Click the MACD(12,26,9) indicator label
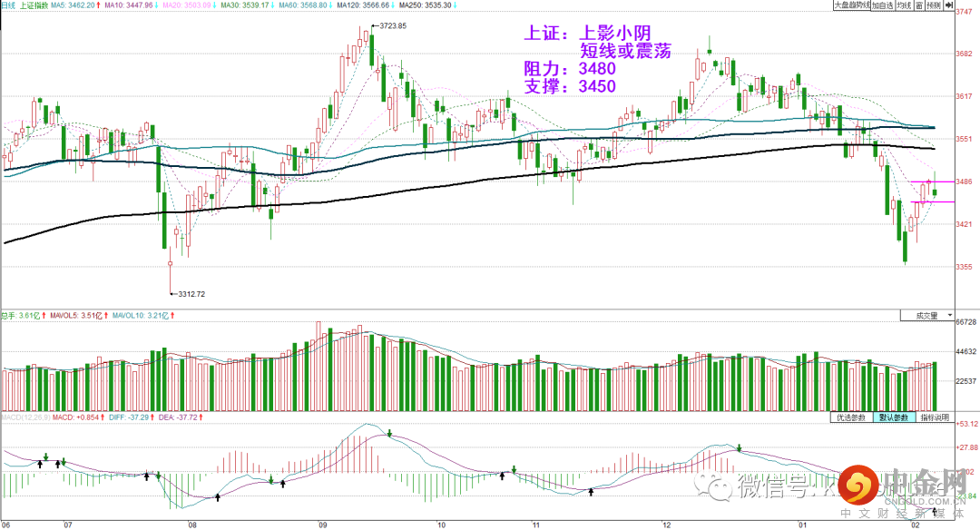 25,417
